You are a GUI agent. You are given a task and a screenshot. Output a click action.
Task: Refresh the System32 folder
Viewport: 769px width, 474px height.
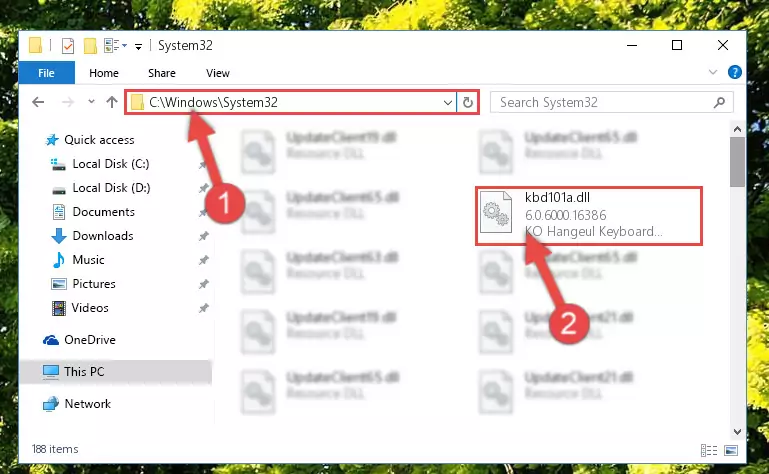point(467,103)
